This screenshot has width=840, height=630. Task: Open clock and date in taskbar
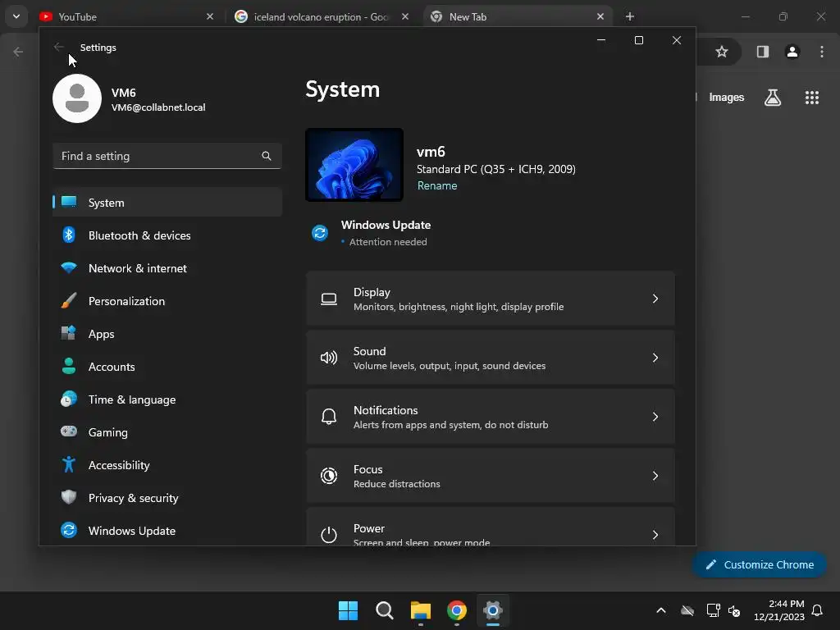779,610
